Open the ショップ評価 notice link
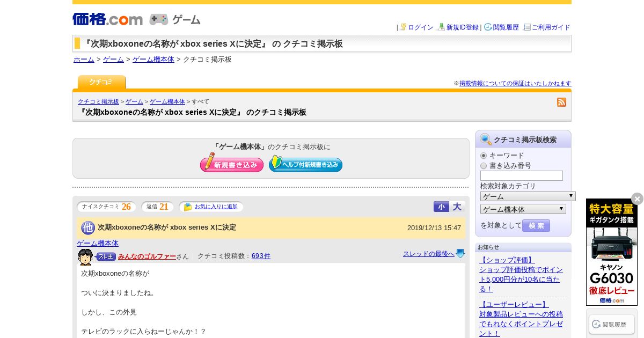644x338 pixels. click(x=521, y=274)
